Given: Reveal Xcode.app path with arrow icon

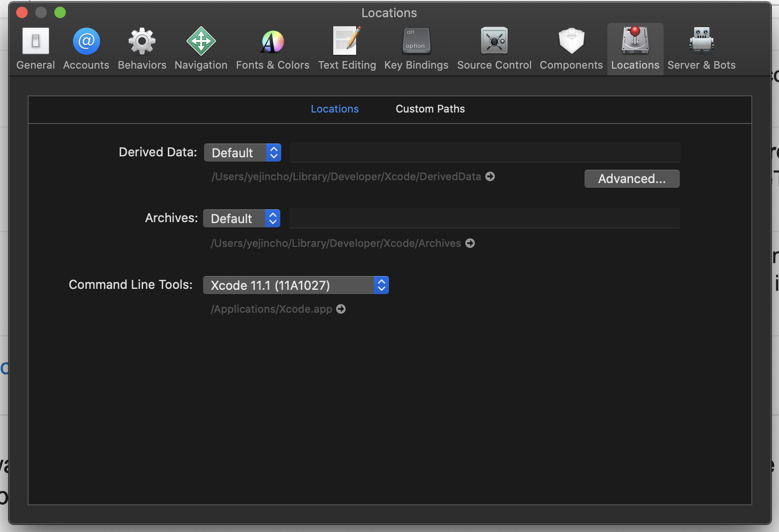Looking at the screenshot, I should click(341, 309).
